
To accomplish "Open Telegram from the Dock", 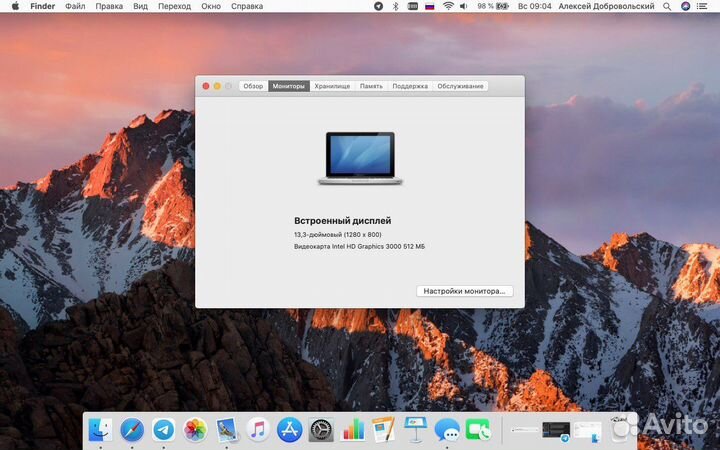I will pyautogui.click(x=163, y=430).
